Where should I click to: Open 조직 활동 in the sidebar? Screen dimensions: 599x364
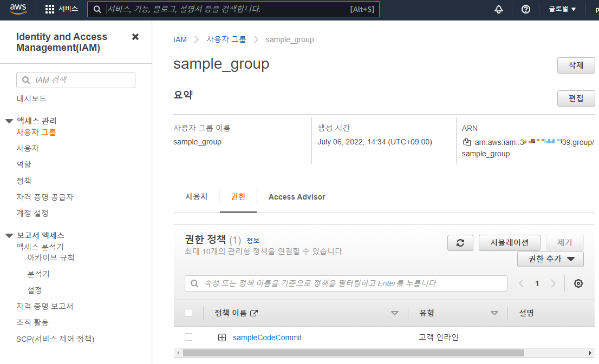pos(32,322)
